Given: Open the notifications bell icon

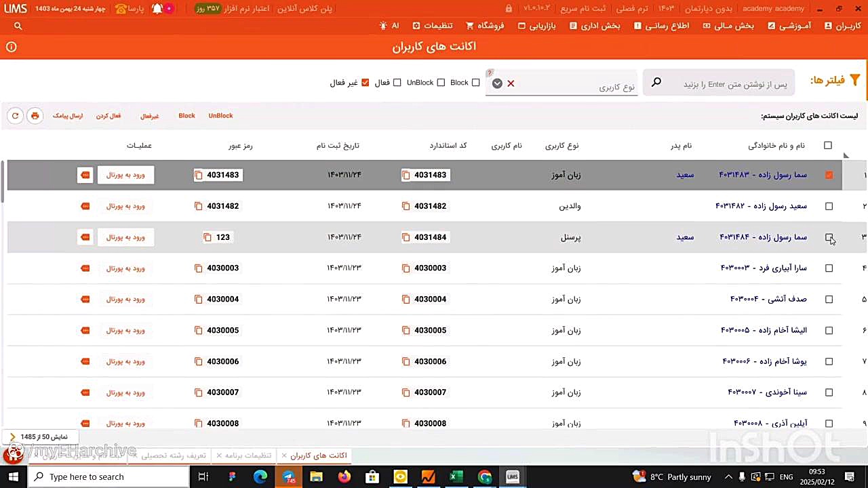Looking at the screenshot, I should coord(157,9).
